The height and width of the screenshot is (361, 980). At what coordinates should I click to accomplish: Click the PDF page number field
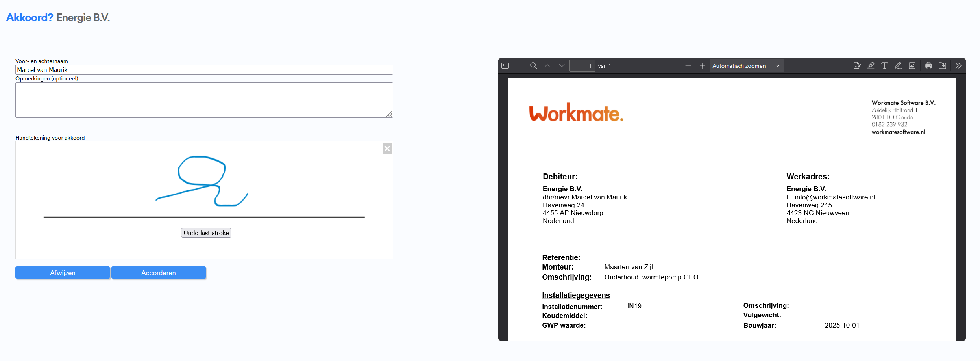(x=582, y=66)
